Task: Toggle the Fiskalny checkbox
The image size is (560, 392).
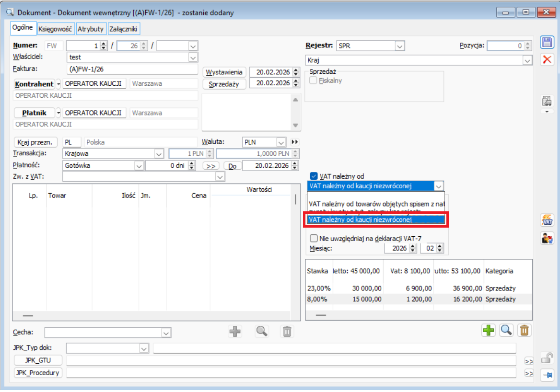Action: (314, 81)
